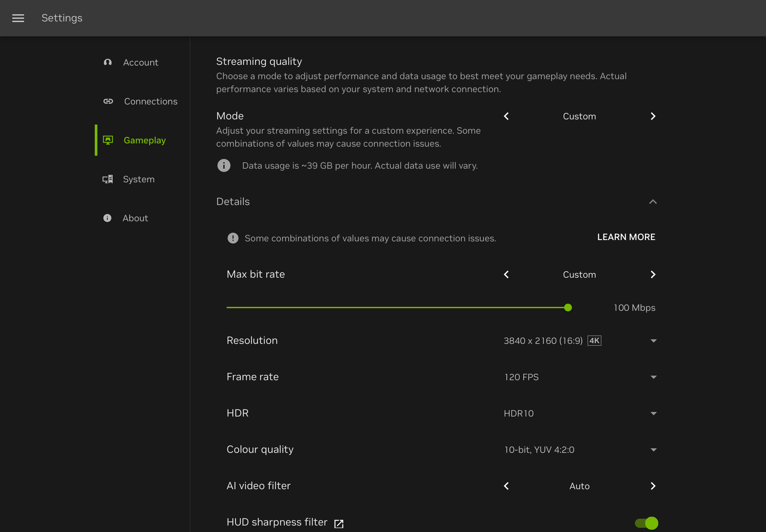Click the About info icon
766x532 pixels.
pyautogui.click(x=107, y=218)
